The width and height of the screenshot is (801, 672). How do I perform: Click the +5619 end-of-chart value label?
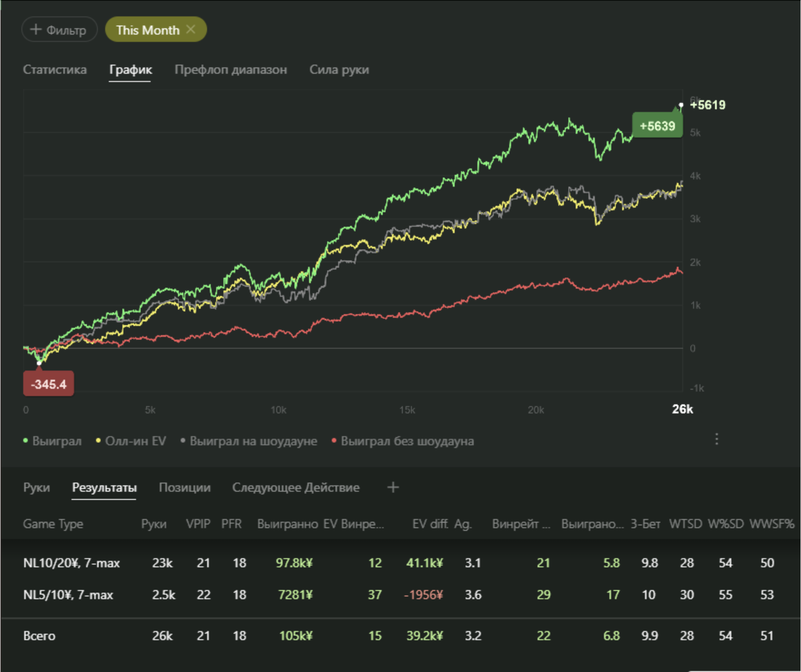pyautogui.click(x=708, y=105)
